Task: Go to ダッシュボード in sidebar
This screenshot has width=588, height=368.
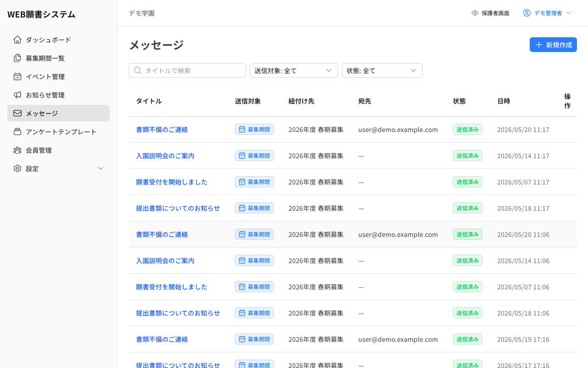Action: pyautogui.click(x=58, y=40)
